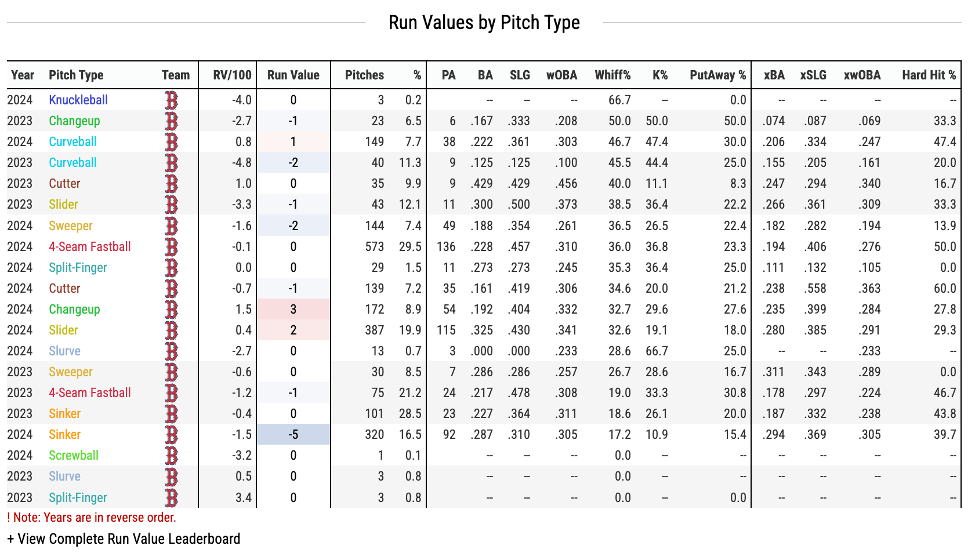Open the 2024 Curveball link
Screen dimensions: 975x560
73,142
